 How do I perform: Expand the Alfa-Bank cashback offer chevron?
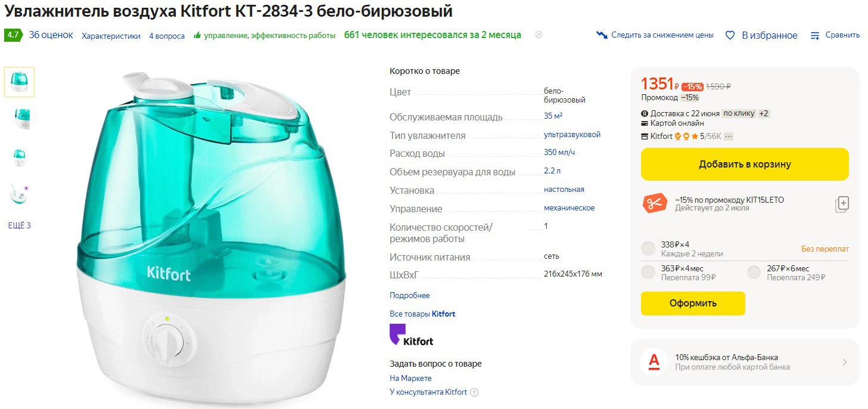pyautogui.click(x=845, y=362)
